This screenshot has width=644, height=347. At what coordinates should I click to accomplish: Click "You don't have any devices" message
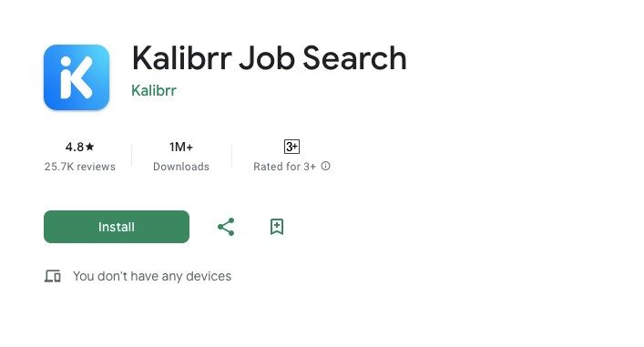click(x=152, y=276)
